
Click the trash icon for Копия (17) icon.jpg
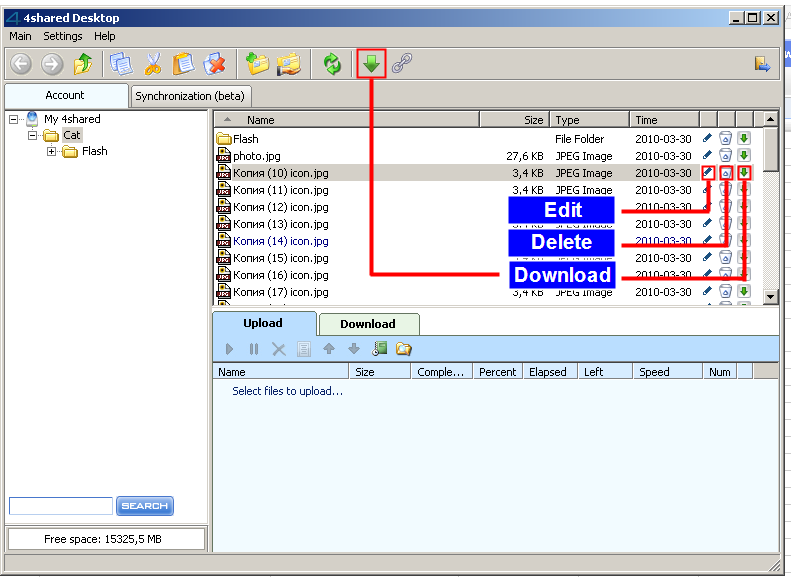click(725, 292)
